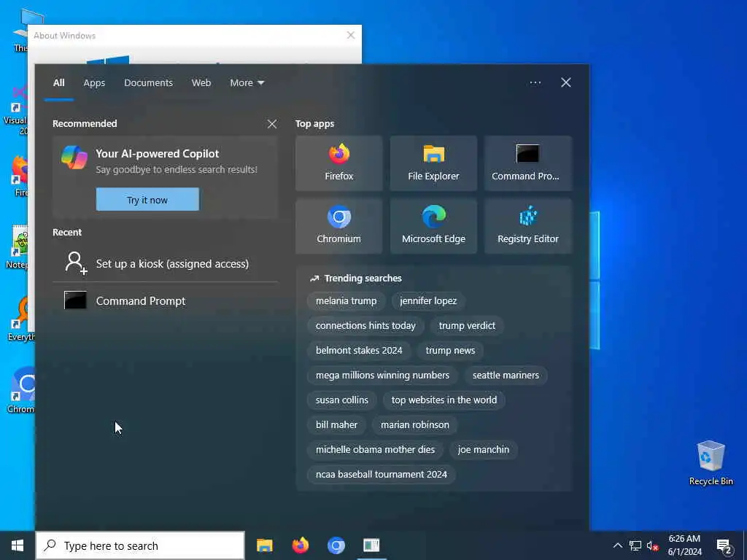This screenshot has height=560, width=747.
Task: Select seattle mariners trending search
Action: [x=506, y=376]
